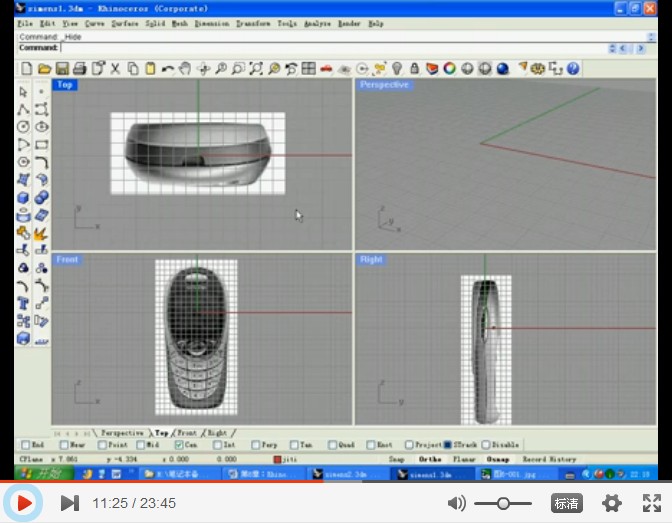Open options with the gear icon
Viewport: 672px width, 523px height.
[537, 69]
